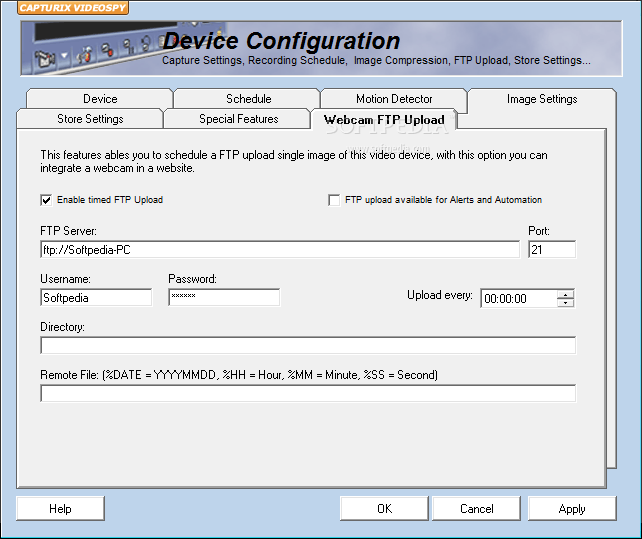Image resolution: width=642 pixels, height=539 pixels.
Task: Uncheck Enable timed FTP Upload
Action: tap(46, 200)
